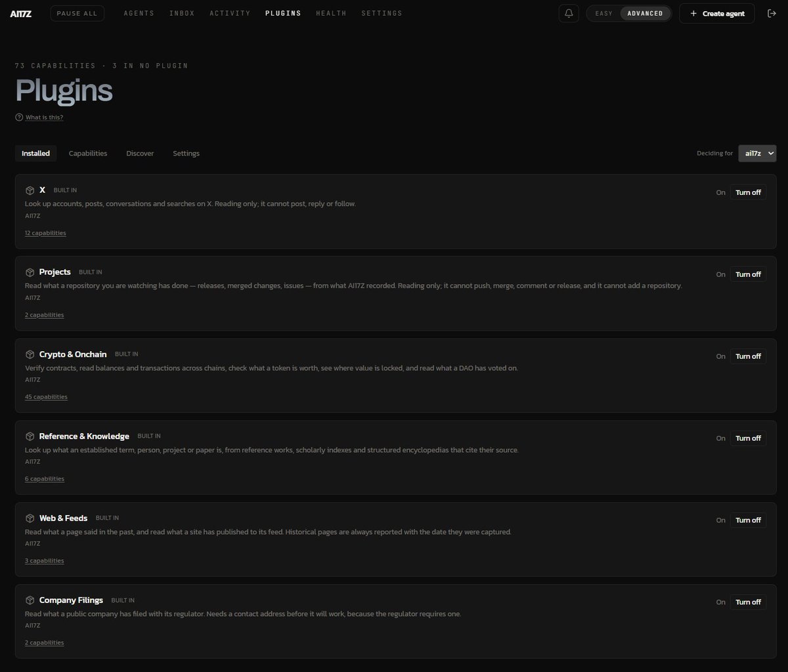Expand 6 capabilities under Reference & Knowledge
Viewport: 788px width, 672px height.
coord(45,479)
